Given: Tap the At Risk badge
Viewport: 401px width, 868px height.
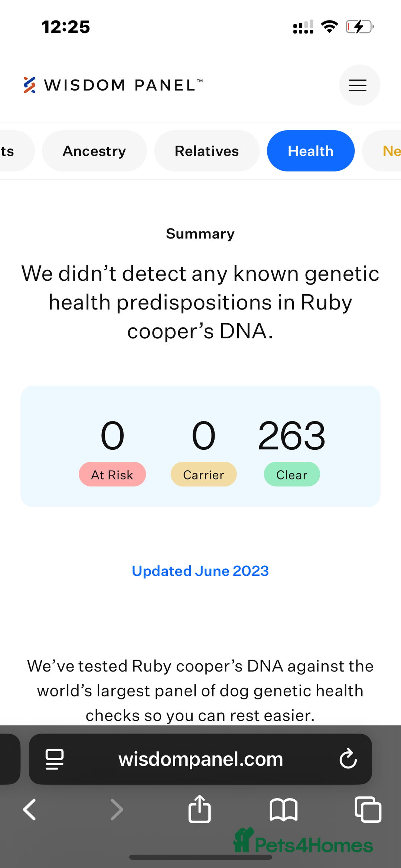Looking at the screenshot, I should click(x=112, y=474).
